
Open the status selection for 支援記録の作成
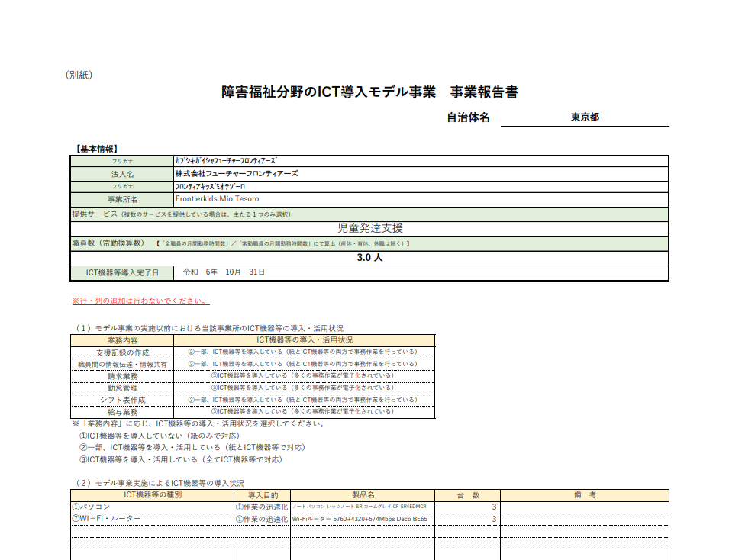(304, 352)
